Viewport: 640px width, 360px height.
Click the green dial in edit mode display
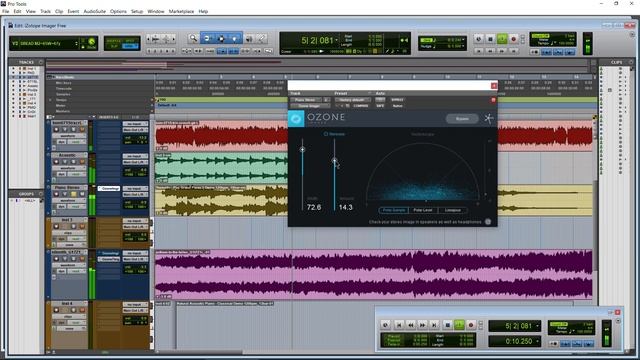(x=92, y=41)
